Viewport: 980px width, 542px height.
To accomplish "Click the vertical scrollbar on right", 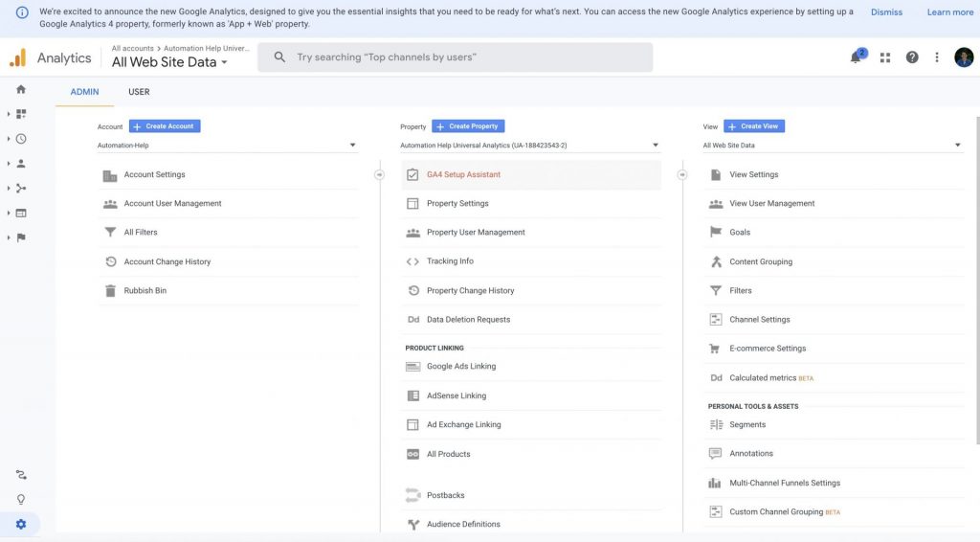I will click(x=977, y=280).
